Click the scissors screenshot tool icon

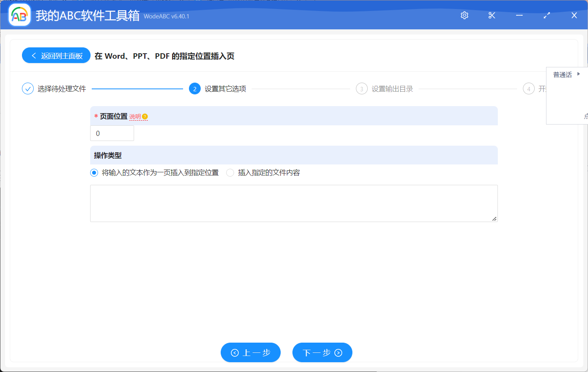tap(492, 15)
